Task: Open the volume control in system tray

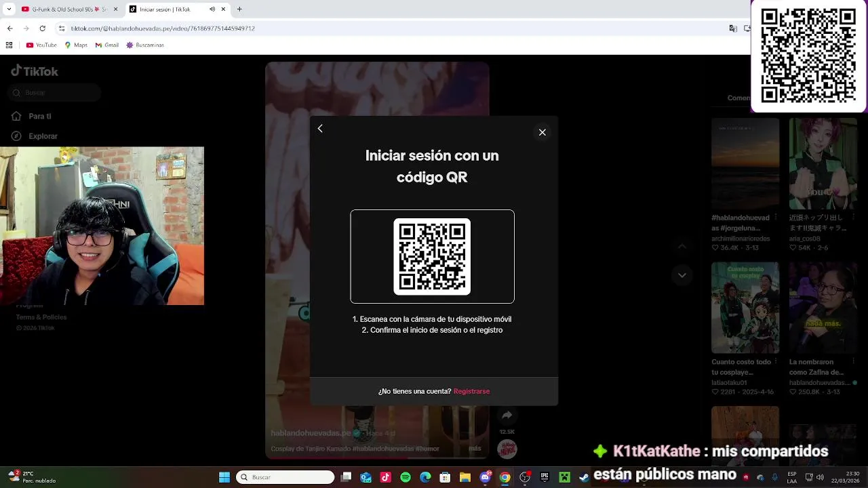Action: tap(820, 477)
